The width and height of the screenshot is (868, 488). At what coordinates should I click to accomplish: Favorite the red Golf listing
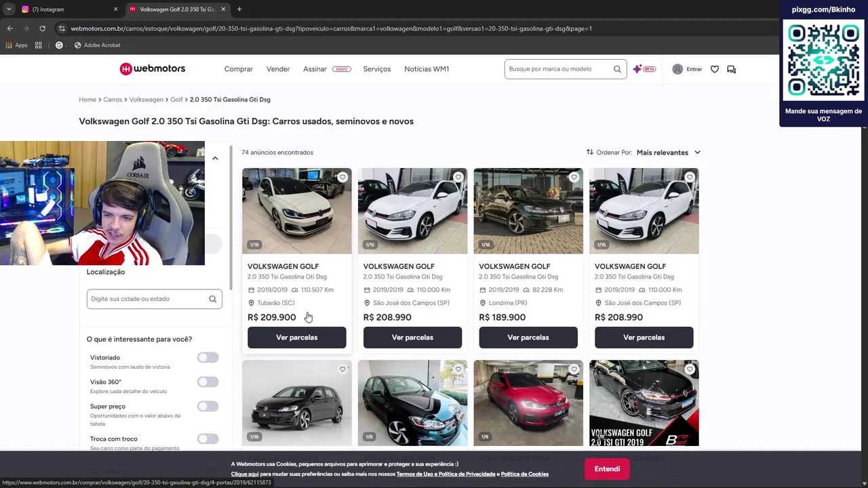[574, 369]
